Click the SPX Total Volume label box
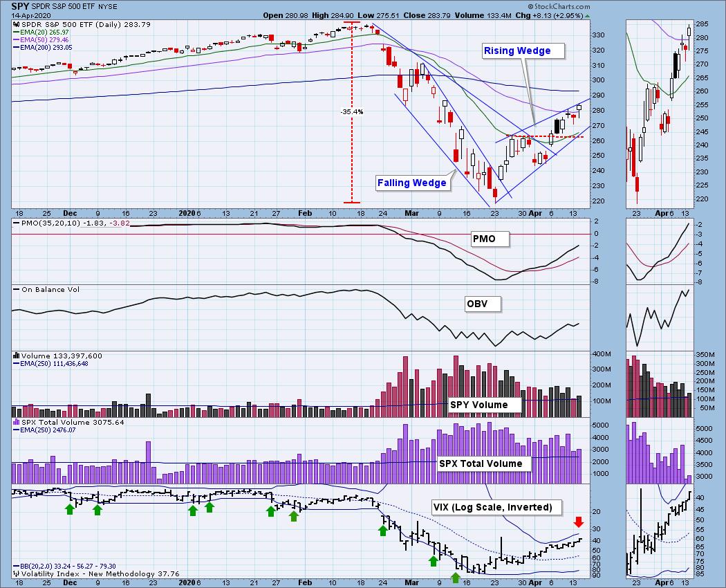The height and width of the screenshot is (588, 726). click(x=484, y=463)
